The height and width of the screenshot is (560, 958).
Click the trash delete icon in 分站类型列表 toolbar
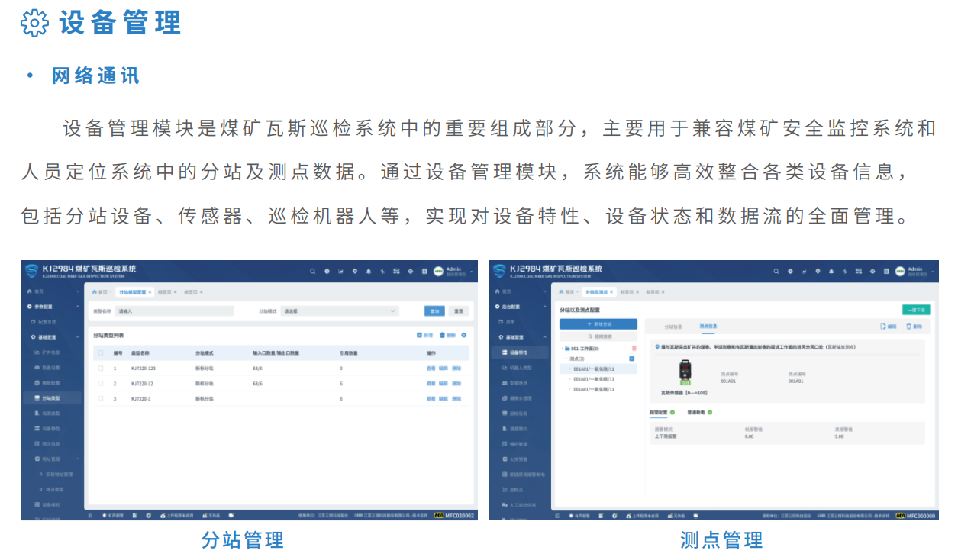[x=442, y=335]
